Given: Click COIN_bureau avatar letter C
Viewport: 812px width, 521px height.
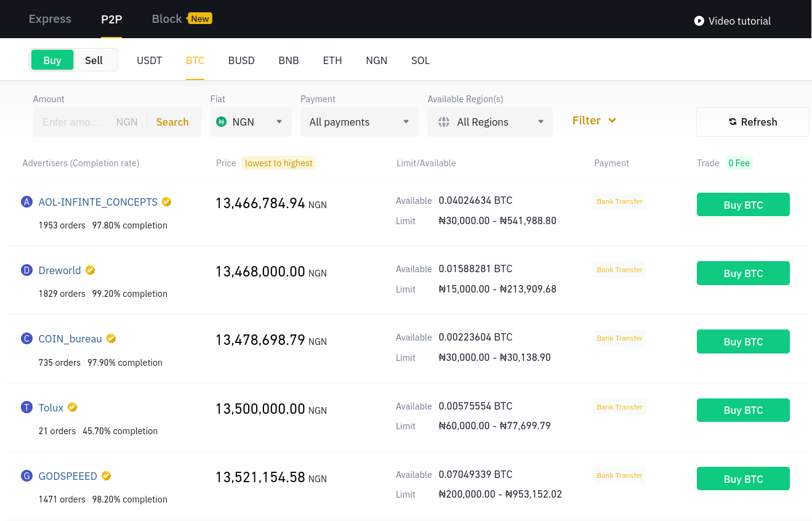Looking at the screenshot, I should 26,339.
